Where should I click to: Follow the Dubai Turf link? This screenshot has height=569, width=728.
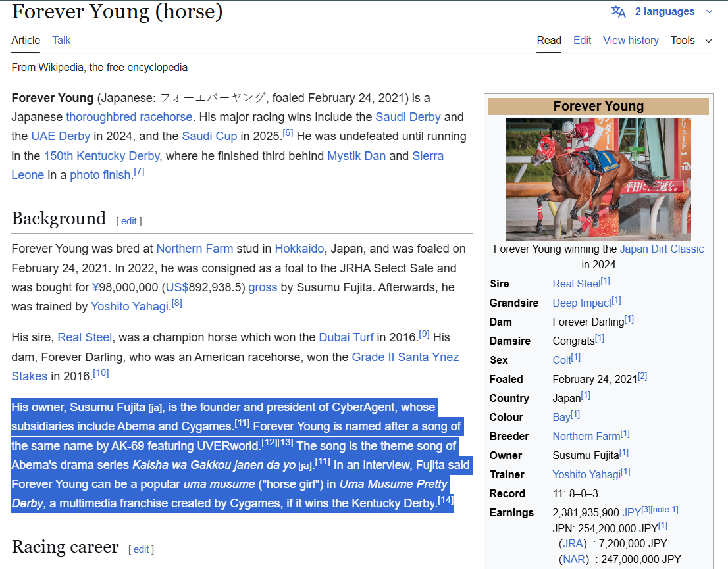(x=346, y=337)
